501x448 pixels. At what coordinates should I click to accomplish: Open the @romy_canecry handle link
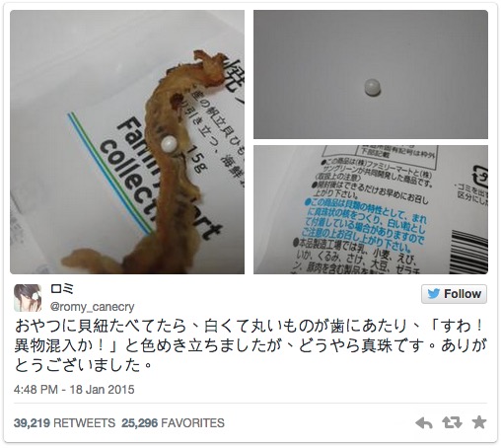[92, 307]
